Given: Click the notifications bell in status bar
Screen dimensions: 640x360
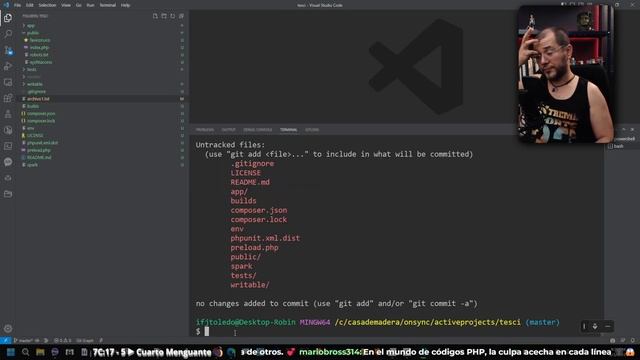Looking at the screenshot, I should [x=632, y=340].
